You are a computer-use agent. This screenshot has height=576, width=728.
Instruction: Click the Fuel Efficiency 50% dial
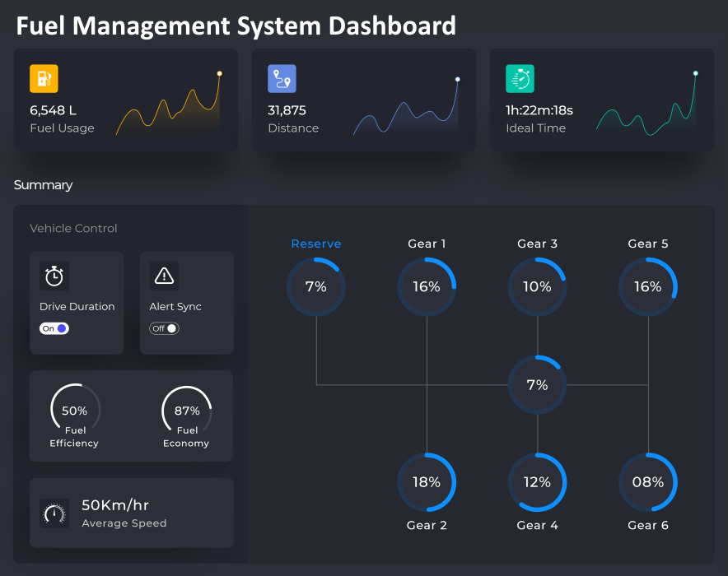75,411
